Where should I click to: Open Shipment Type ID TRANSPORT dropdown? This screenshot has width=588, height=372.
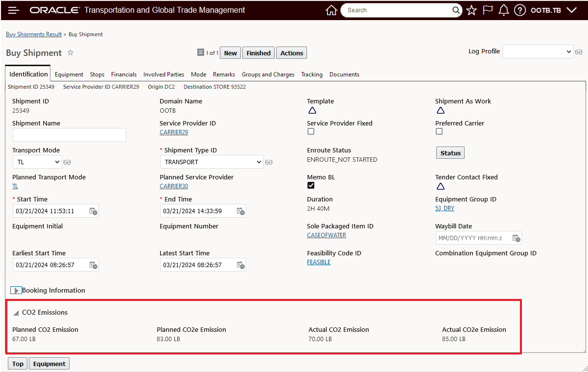coord(212,162)
